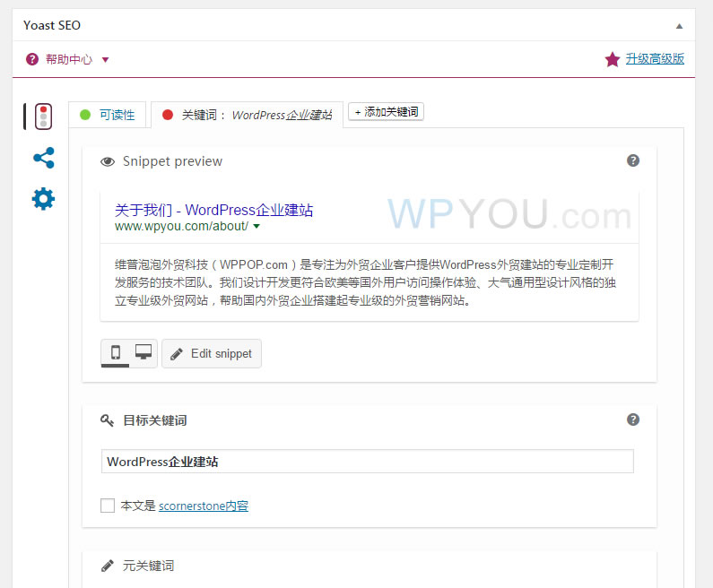
Task: Collapse the Yoast SEO metabox with the top-right triangle
Action: [679, 26]
